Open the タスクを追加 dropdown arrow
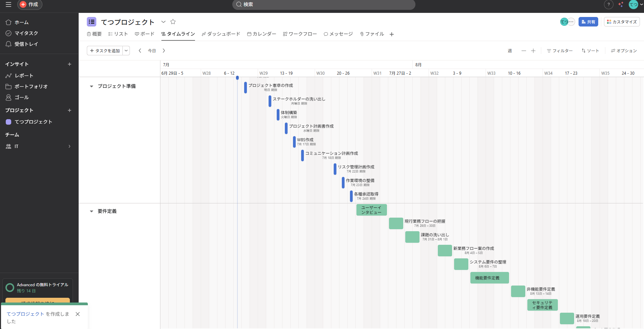 point(126,51)
